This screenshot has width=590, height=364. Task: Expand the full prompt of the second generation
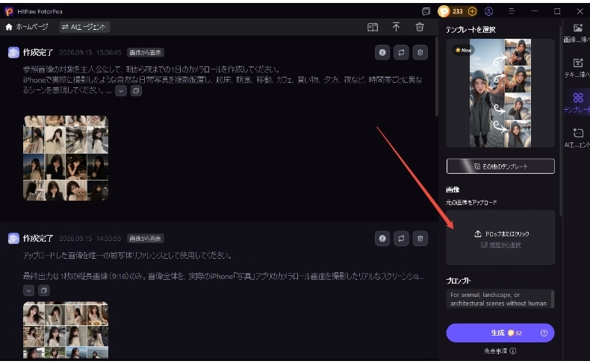click(28, 290)
